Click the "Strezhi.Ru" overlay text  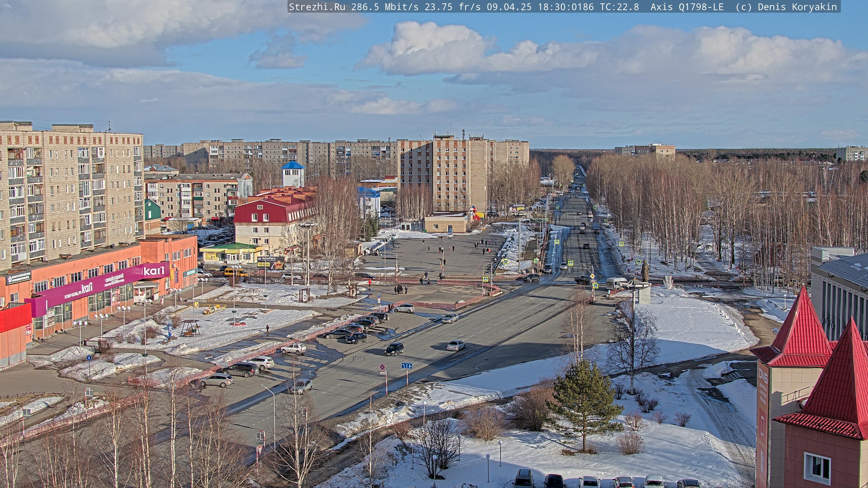click(317, 7)
